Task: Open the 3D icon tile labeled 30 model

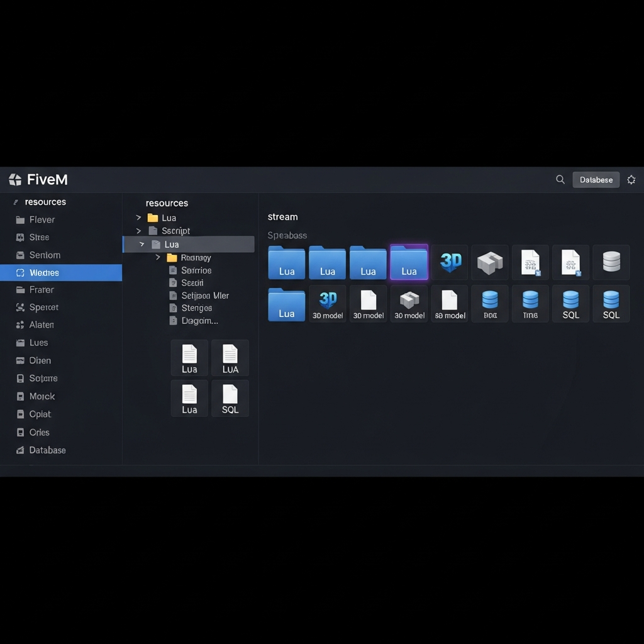Action: pos(327,304)
